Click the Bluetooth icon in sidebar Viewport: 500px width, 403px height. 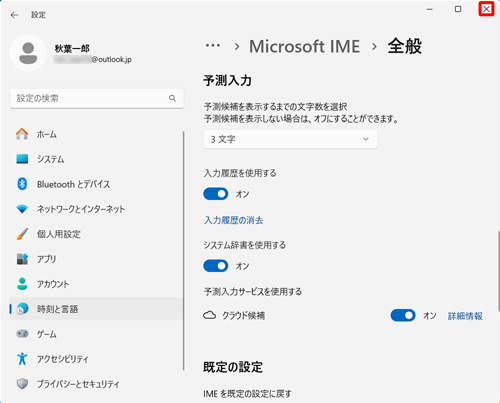point(22,184)
